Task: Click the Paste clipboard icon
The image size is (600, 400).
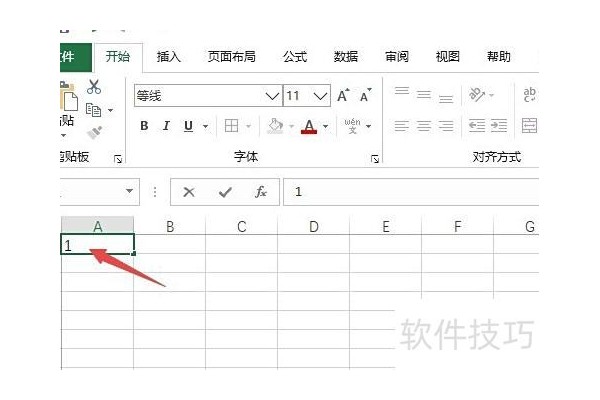Action: coord(69,96)
